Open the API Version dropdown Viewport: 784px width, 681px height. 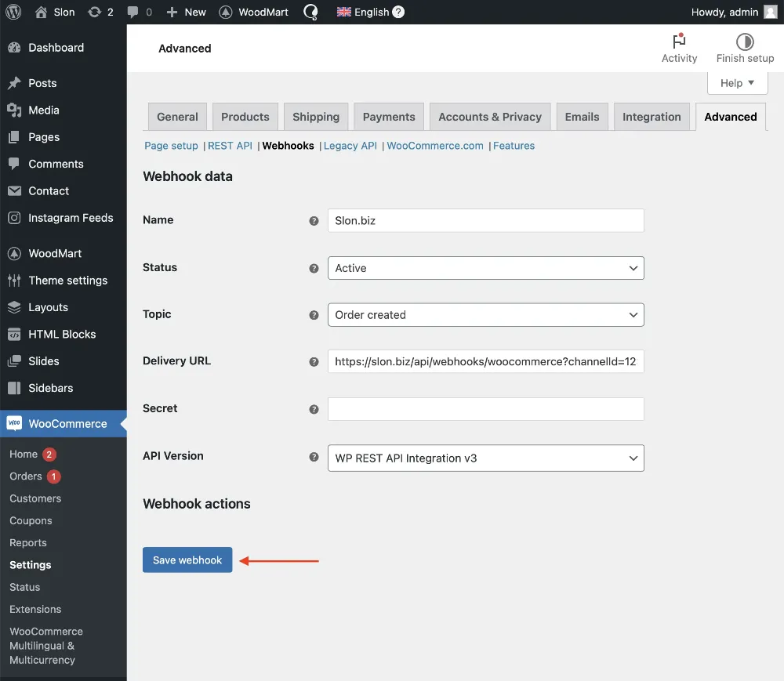(485, 458)
